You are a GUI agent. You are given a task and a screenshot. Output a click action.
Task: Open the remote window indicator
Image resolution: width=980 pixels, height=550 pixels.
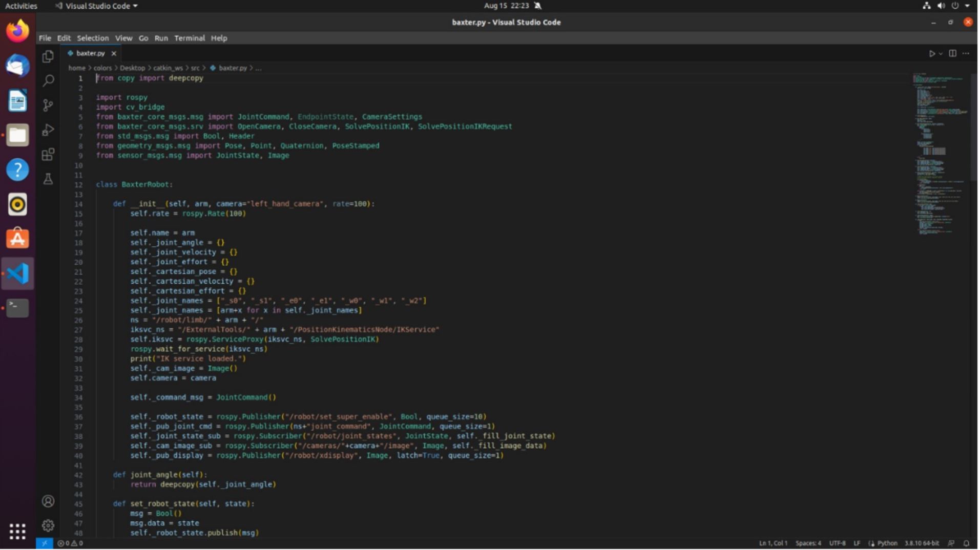(x=45, y=543)
